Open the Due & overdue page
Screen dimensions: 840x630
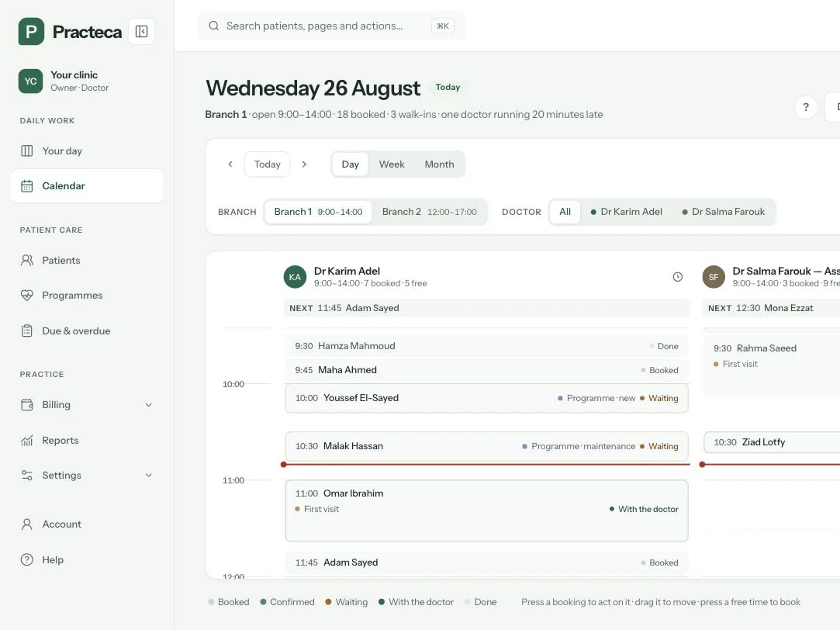(87, 331)
